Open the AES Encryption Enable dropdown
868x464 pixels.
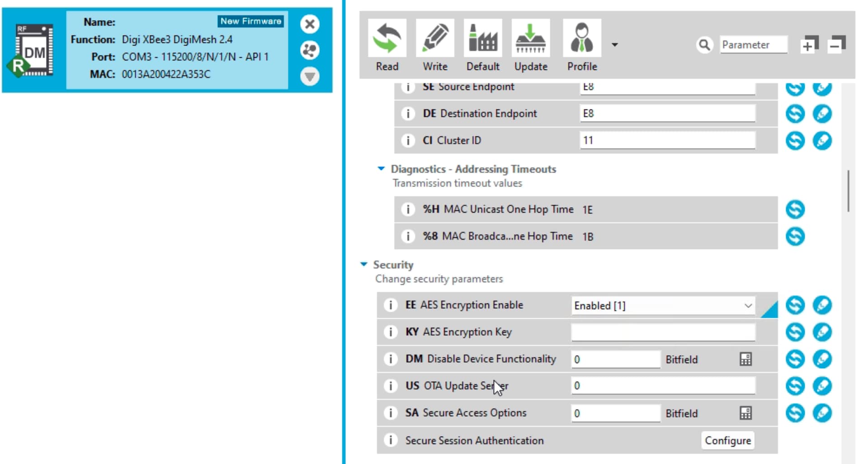[748, 306]
